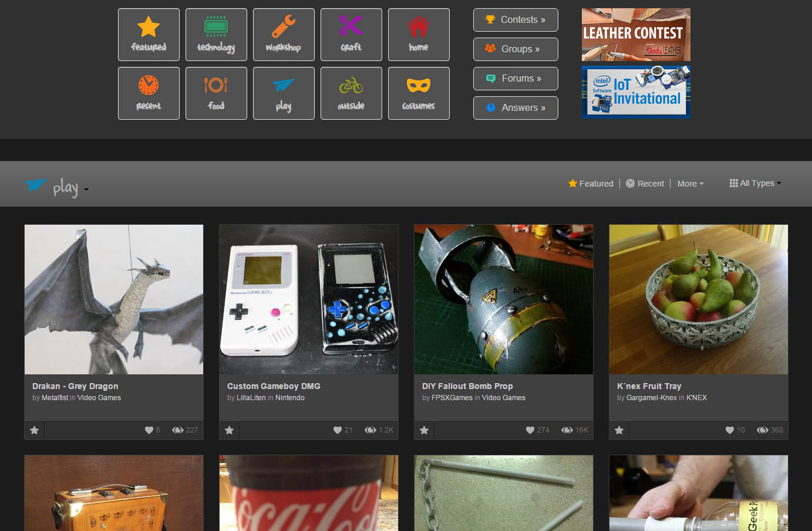The image size is (812, 531).
Task: Select the Food category icon
Action: click(216, 93)
